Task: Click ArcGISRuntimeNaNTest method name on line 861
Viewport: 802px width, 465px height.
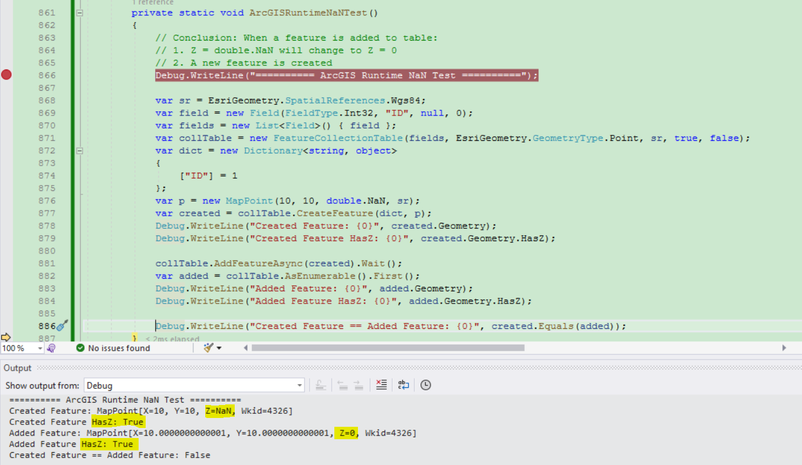Action: 308,13
